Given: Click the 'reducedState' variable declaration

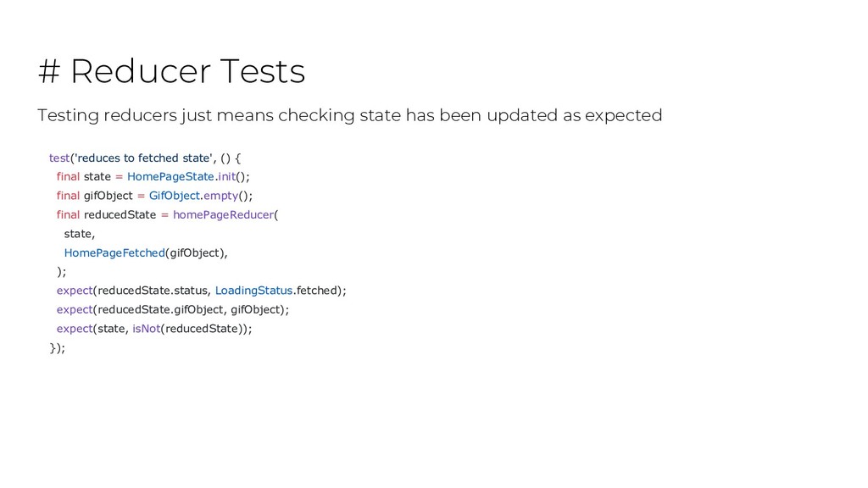Looking at the screenshot, I should click(120, 214).
